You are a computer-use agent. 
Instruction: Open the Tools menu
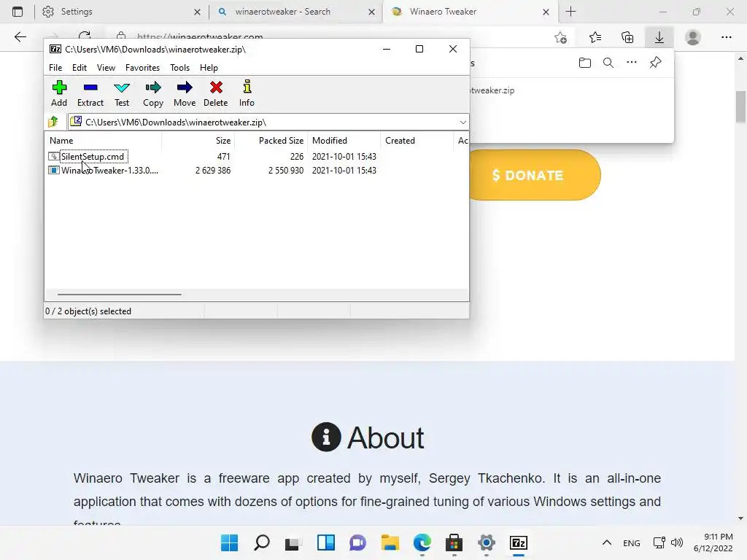179,68
